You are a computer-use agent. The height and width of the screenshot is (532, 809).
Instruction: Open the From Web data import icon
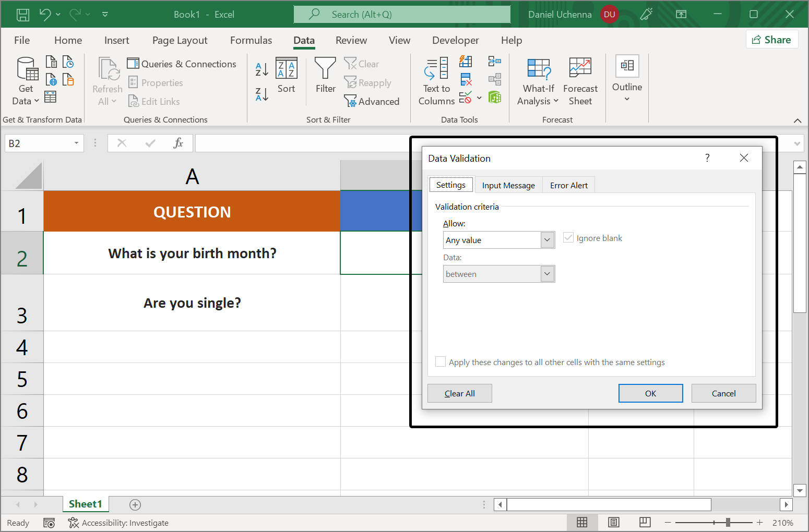point(51,79)
